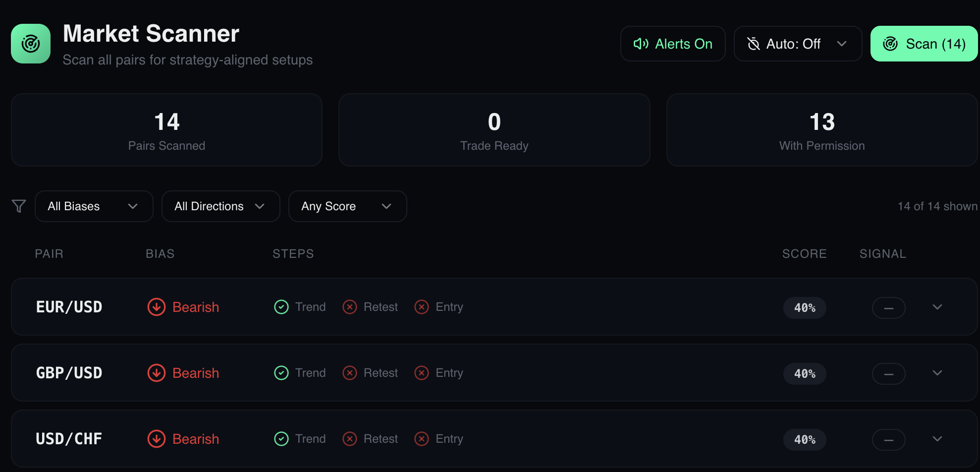Click the GBP/USD bearish down-arrow icon
This screenshot has height=472, width=980.
pyautogui.click(x=157, y=373)
